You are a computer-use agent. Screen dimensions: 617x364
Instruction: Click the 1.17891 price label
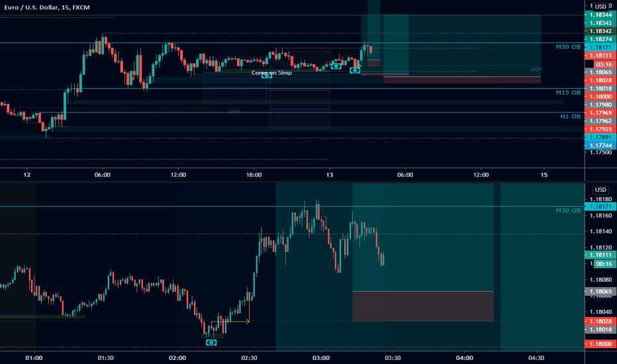[x=600, y=138]
